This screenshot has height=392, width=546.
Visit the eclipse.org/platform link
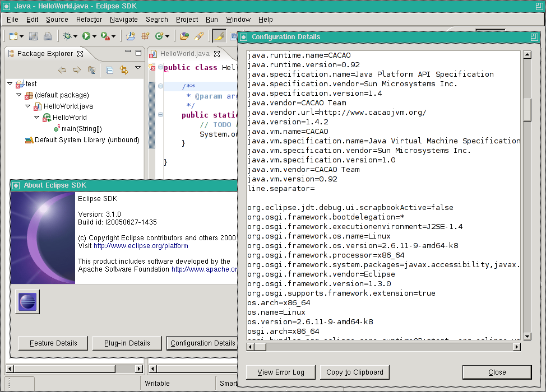point(141,246)
